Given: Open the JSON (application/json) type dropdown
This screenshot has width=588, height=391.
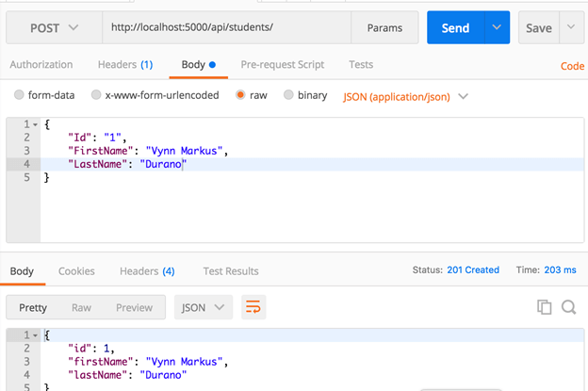Looking at the screenshot, I should (x=405, y=96).
